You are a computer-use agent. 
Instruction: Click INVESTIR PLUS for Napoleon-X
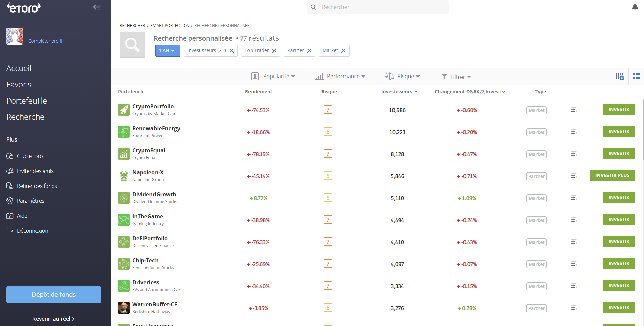point(612,176)
